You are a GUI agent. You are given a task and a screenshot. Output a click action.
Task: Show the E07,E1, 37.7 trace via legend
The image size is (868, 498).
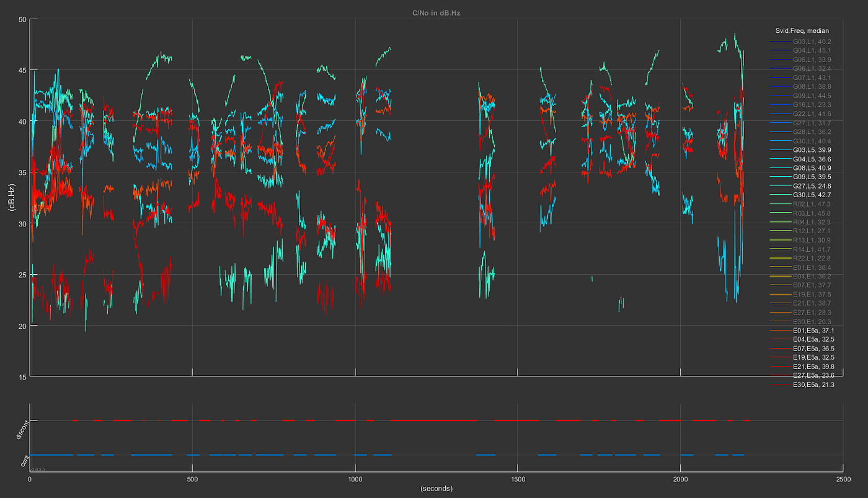tap(813, 285)
